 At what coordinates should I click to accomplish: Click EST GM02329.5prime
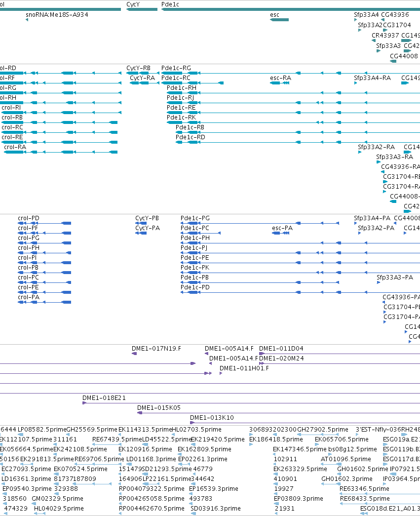pyautogui.click(x=58, y=499)
